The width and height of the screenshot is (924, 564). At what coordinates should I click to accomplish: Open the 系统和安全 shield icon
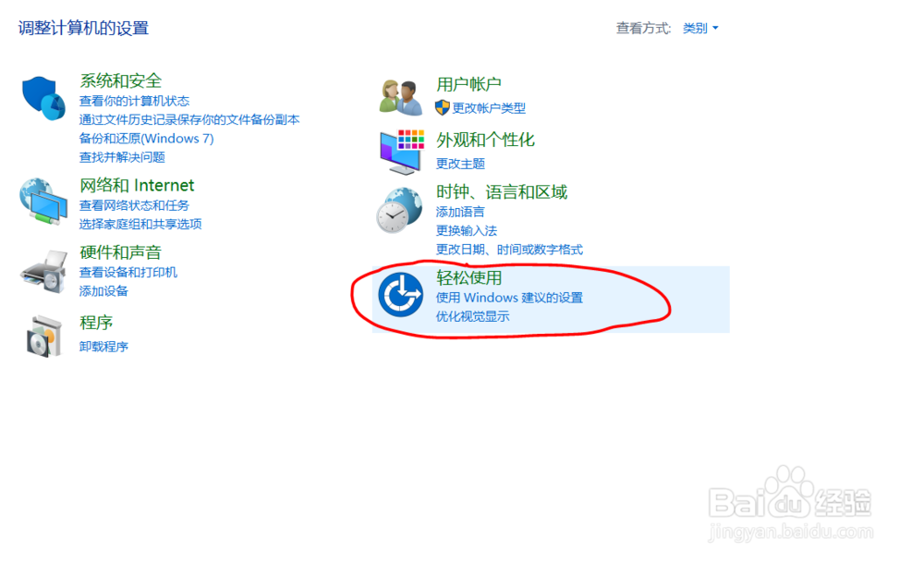pos(43,98)
